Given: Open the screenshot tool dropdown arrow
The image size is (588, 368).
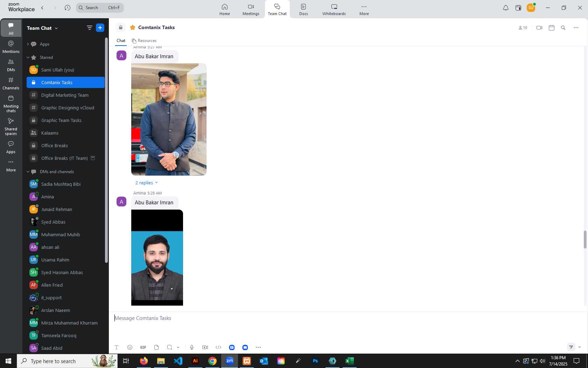Looking at the screenshot, I should [178, 347].
